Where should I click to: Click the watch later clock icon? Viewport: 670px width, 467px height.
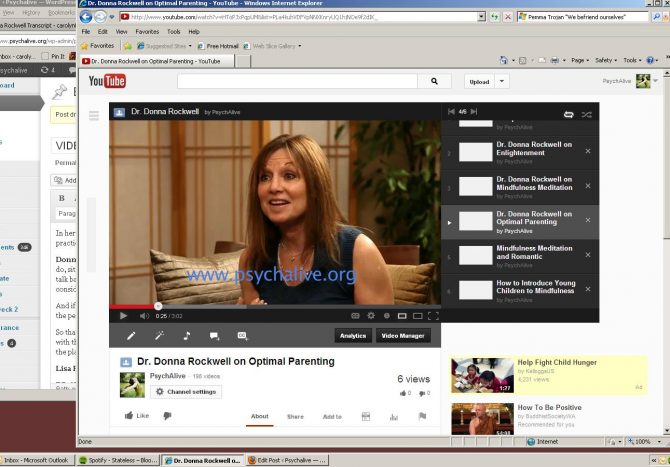(x=387, y=316)
